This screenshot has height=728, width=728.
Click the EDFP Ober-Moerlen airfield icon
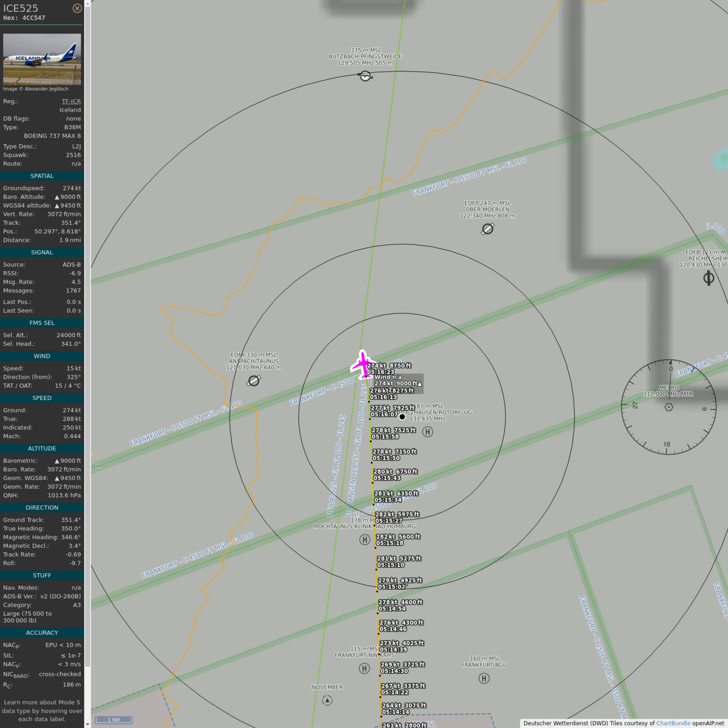pyautogui.click(x=487, y=229)
